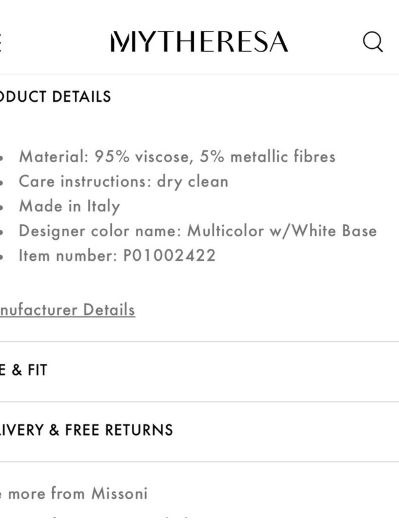
Task: Select the '5% metallic fibres' text
Action: point(267,156)
